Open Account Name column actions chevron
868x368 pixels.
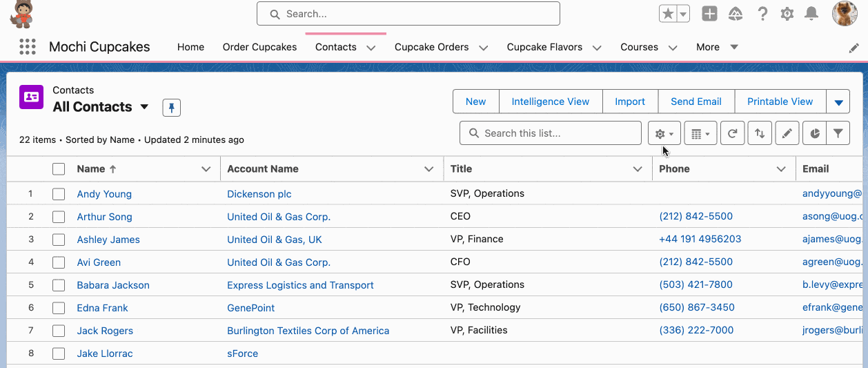click(x=429, y=169)
